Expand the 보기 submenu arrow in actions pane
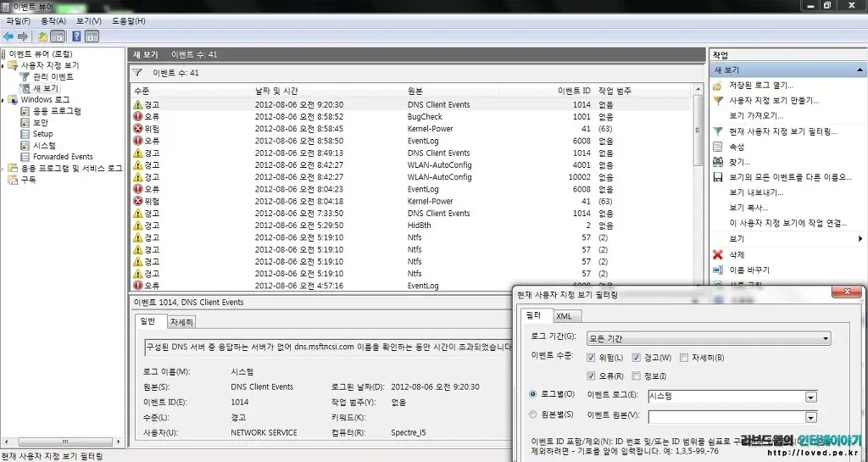This screenshot has height=462, width=868. click(860, 239)
